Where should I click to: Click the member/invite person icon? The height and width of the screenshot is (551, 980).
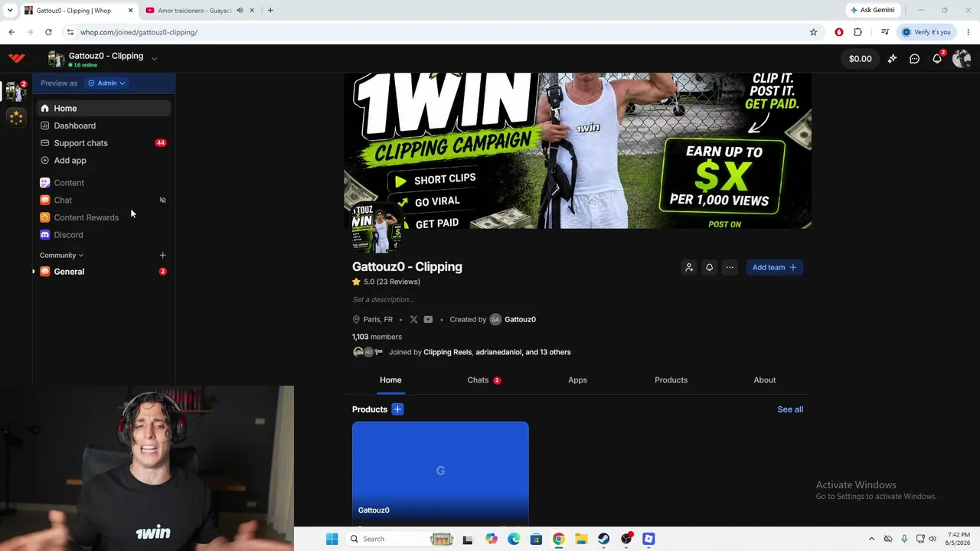tap(689, 268)
